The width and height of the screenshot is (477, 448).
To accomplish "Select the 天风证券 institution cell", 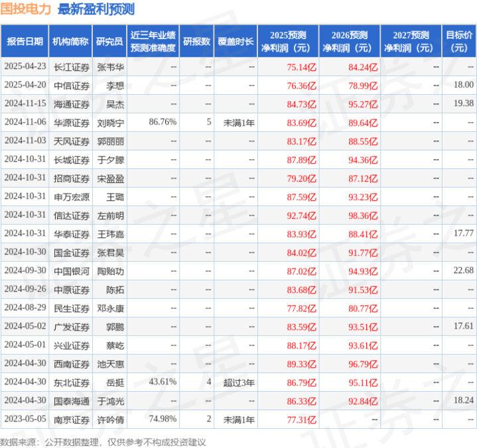I will click(72, 141).
